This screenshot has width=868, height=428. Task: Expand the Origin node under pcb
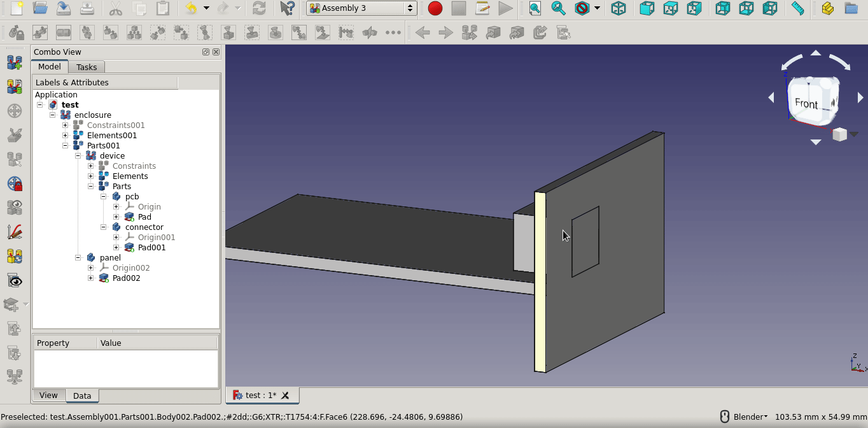tap(116, 206)
